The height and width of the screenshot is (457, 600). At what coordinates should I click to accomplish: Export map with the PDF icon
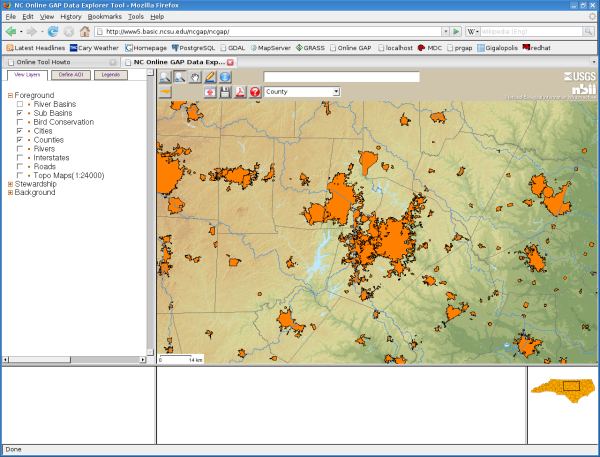pos(240,92)
